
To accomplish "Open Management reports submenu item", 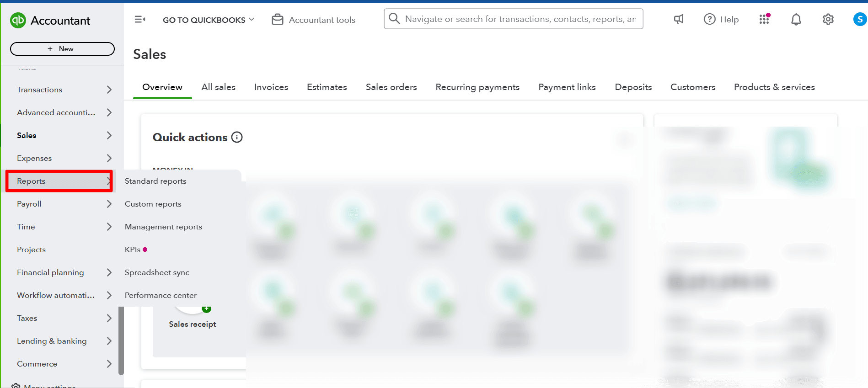I will 163,227.
